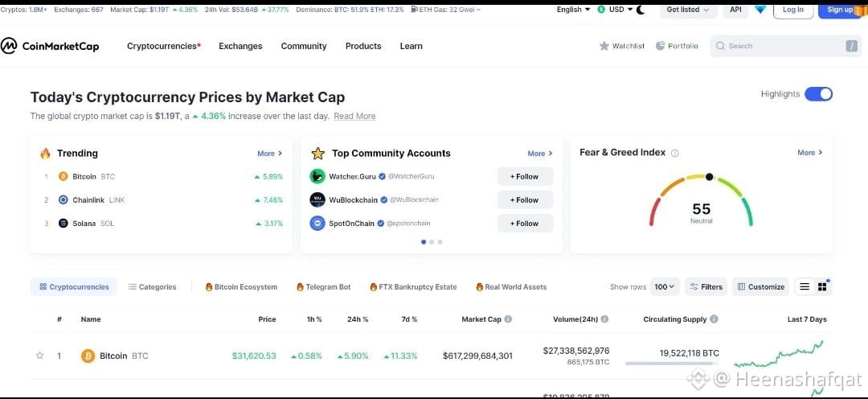Screen dimensions: 868x399
Task: Click the Trending fire icon
Action: [x=45, y=154]
